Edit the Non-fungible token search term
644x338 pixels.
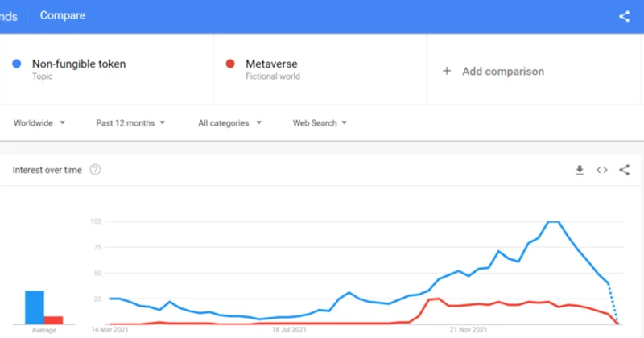click(79, 64)
